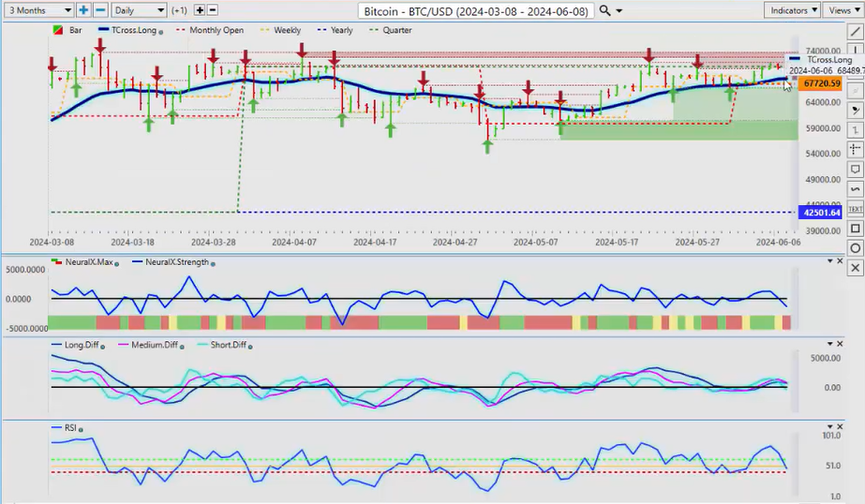Screen dimensions: 865x504
Task: Click the NeuralX.Strength legend entry
Action: (x=171, y=262)
